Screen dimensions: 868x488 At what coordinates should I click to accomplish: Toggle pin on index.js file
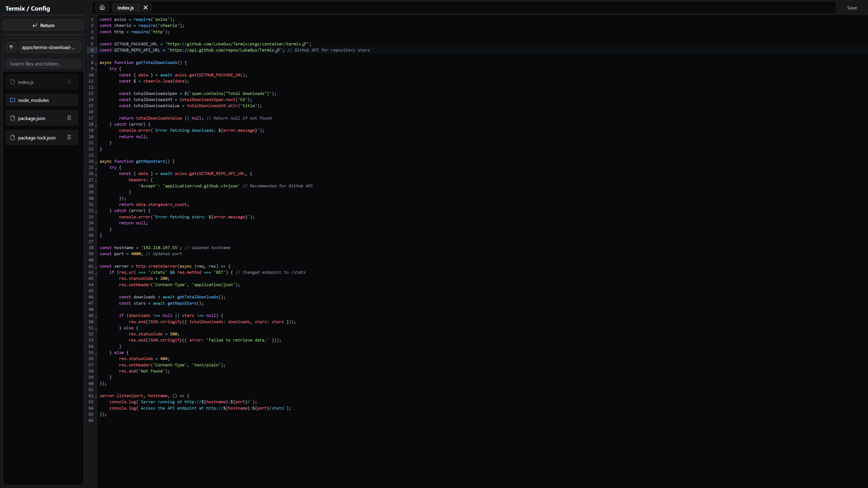point(69,82)
